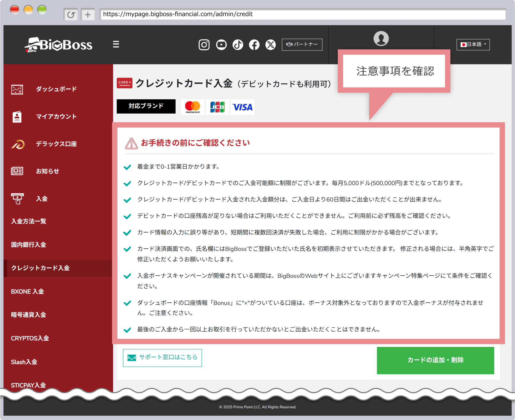Open the user profile avatar
The width and height of the screenshot is (515, 420).
coord(381,39)
